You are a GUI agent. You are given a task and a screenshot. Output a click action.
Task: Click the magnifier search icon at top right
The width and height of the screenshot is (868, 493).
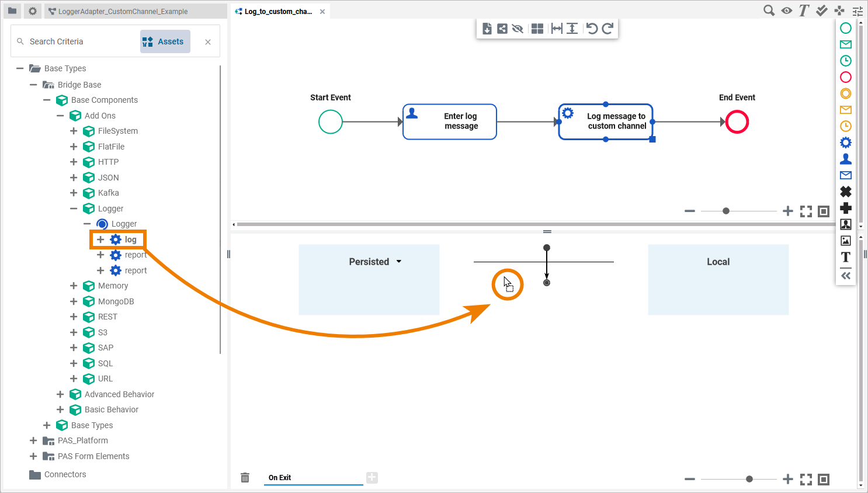point(769,11)
